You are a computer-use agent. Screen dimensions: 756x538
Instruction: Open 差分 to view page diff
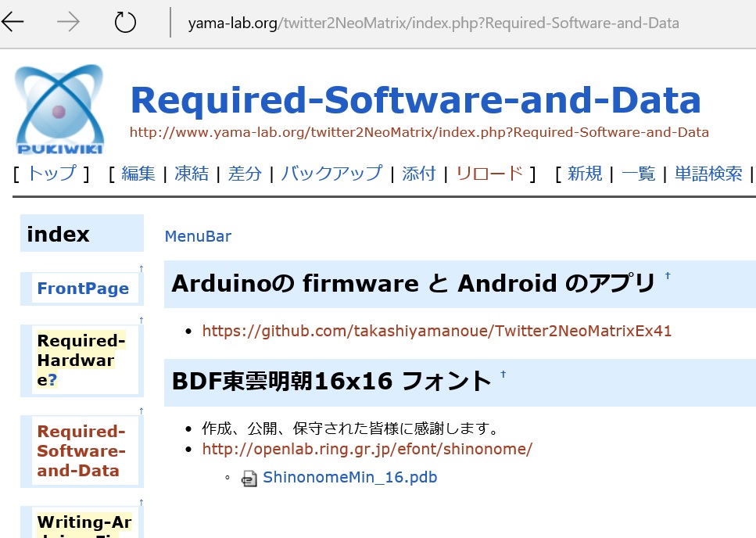click(245, 173)
